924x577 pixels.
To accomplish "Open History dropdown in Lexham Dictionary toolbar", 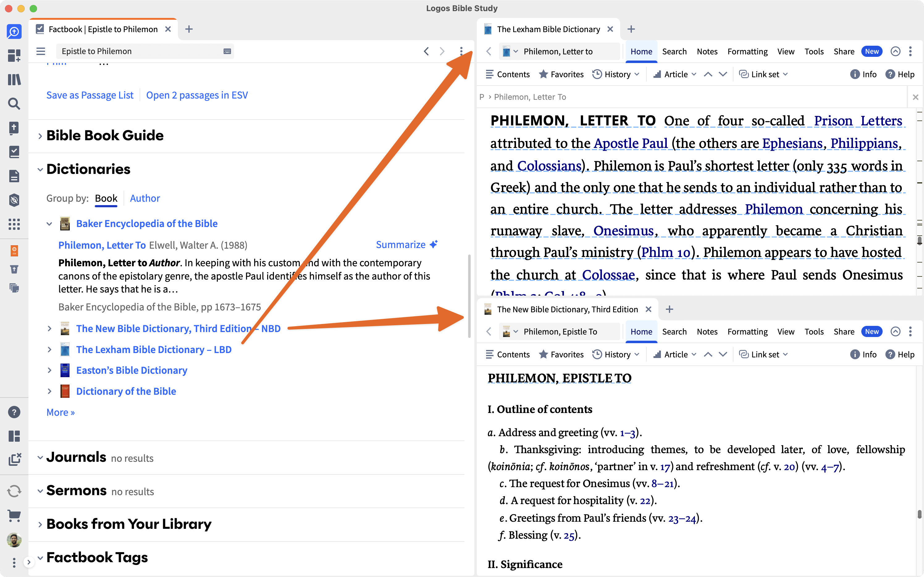I will 615,74.
